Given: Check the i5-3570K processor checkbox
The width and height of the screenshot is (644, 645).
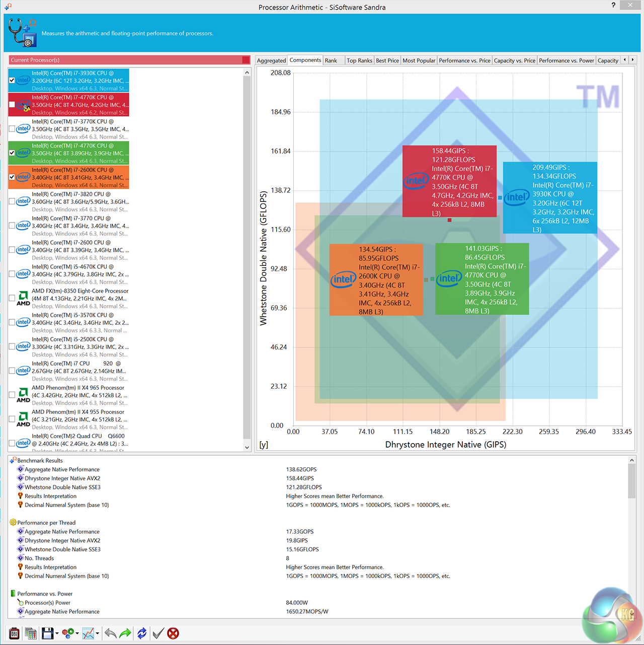Looking at the screenshot, I should [12, 322].
